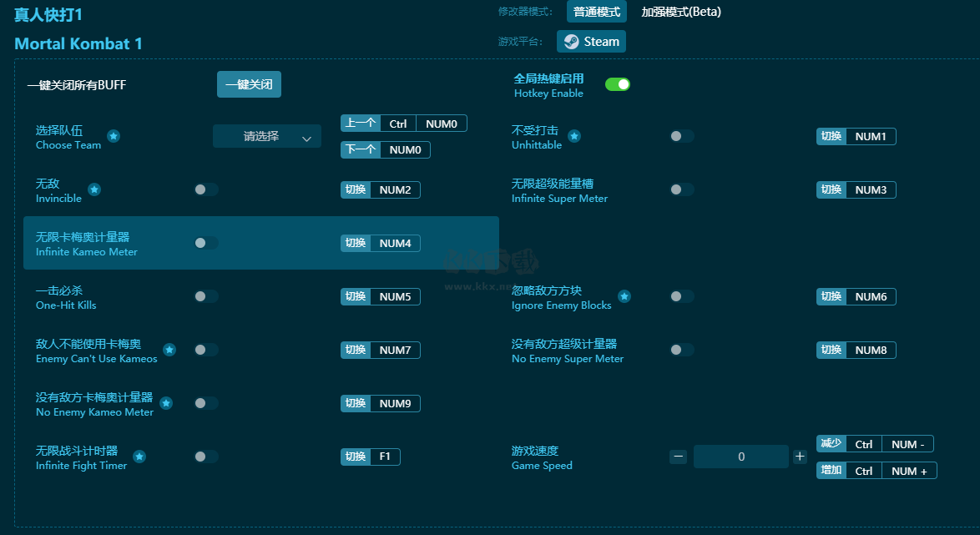
Task: Toggle Enemy Can't Use Kameos
Action: 205,350
